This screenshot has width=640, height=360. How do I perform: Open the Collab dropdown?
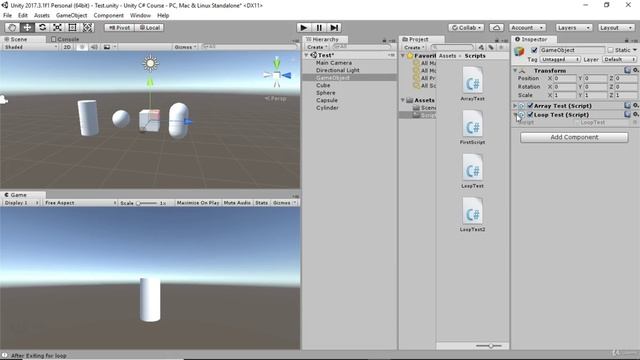(x=466, y=27)
